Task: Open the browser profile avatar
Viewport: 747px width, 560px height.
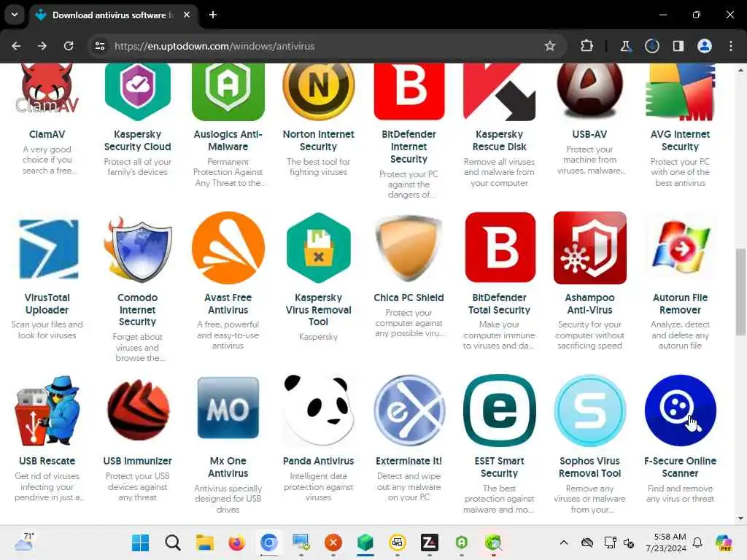Action: [x=705, y=46]
